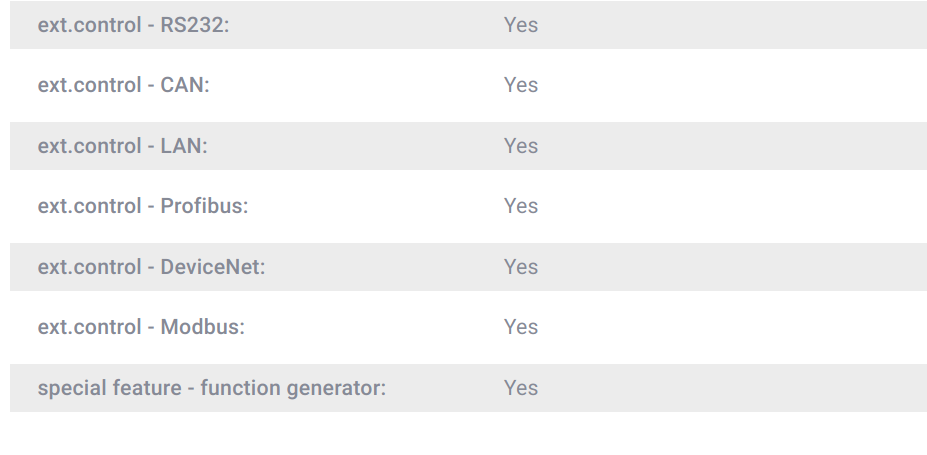Click the 'Yes' value for LAN
Screen dimensions: 927x455
(521, 146)
